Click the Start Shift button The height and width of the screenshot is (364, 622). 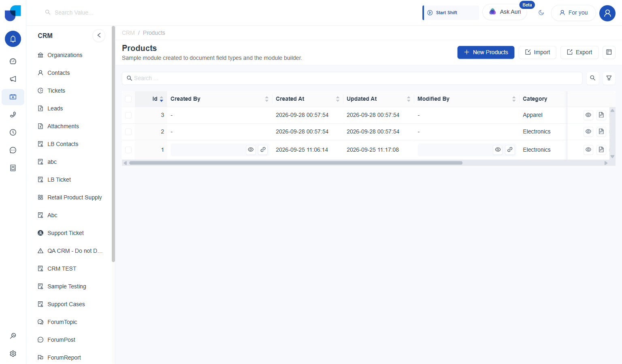[451, 13]
